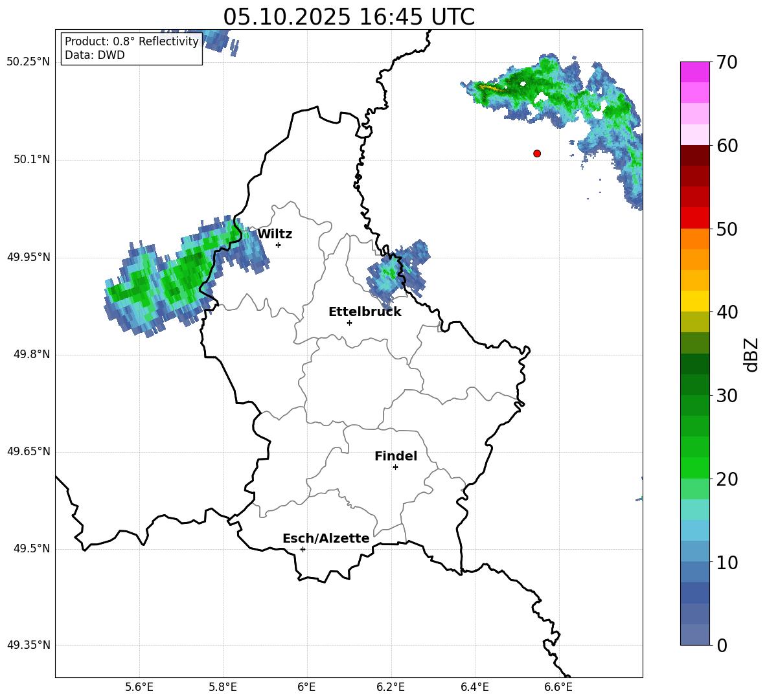
Task: Click the 49.95°N latitude label
Action: click(x=29, y=257)
